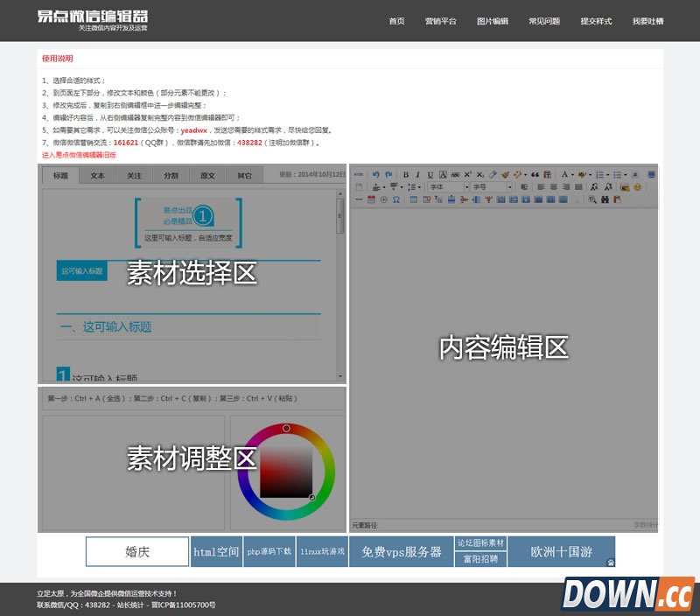
Task: Toggle italic formatting
Action: point(418,174)
